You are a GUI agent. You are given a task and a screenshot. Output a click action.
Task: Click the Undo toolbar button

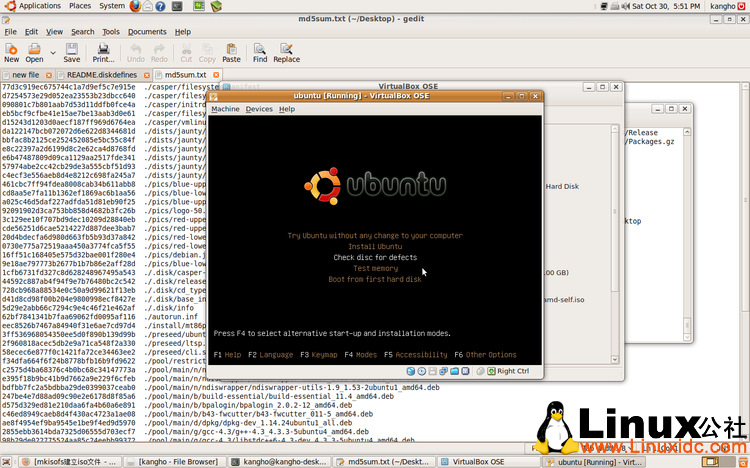pyautogui.click(x=136, y=53)
